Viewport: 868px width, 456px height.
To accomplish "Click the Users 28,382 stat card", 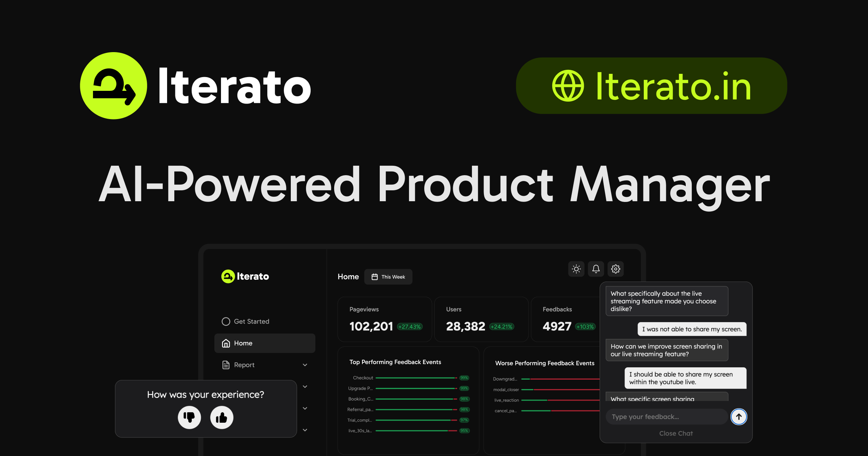I will pos(481,320).
